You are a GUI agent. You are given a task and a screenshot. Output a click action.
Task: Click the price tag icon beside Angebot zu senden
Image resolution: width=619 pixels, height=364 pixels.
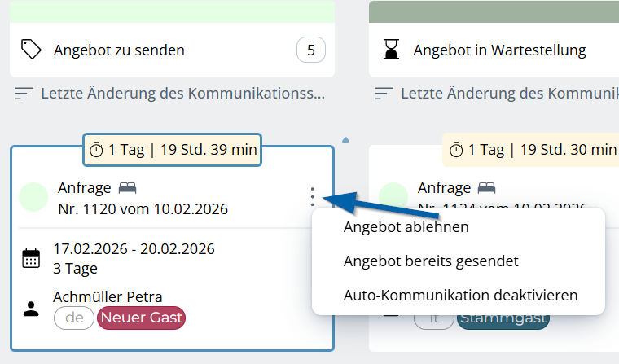click(x=31, y=50)
